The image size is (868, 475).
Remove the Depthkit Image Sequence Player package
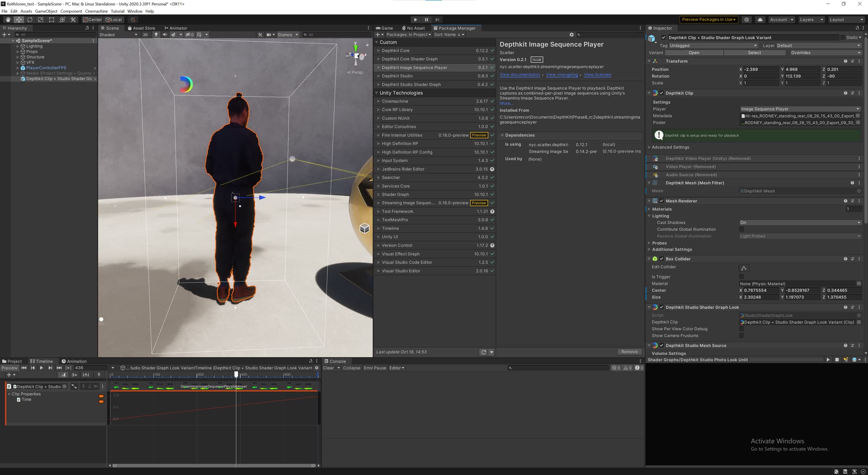point(629,352)
